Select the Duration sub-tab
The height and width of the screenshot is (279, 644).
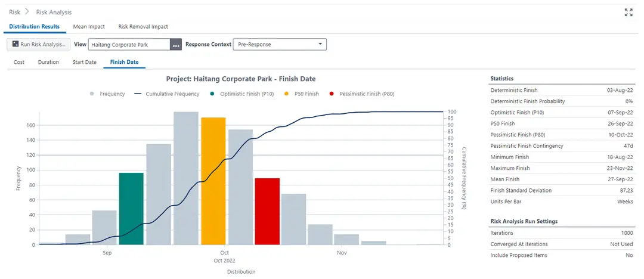(48, 62)
